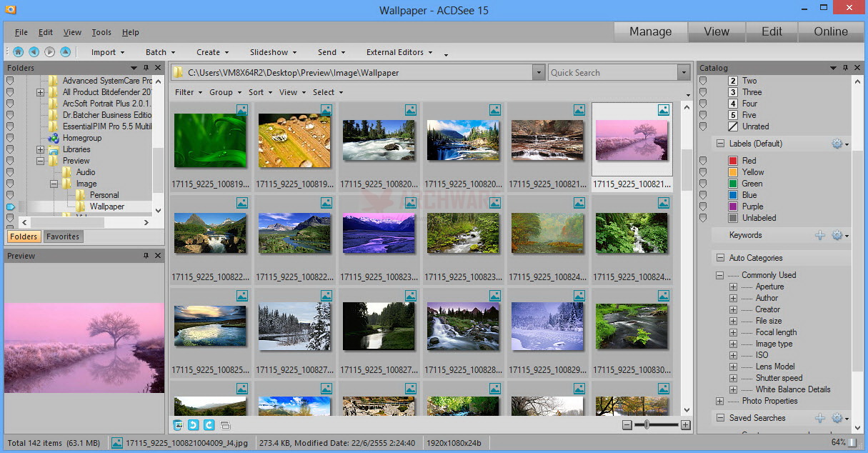
Task: Close the Preview panel
Action: pos(158,256)
